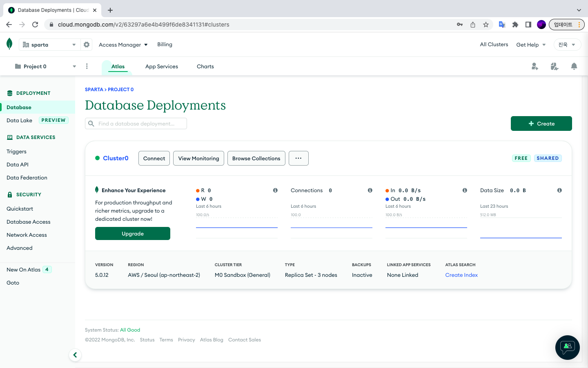Open Data Federation in the sidebar
Screen dimensions: 588x368
click(x=27, y=177)
